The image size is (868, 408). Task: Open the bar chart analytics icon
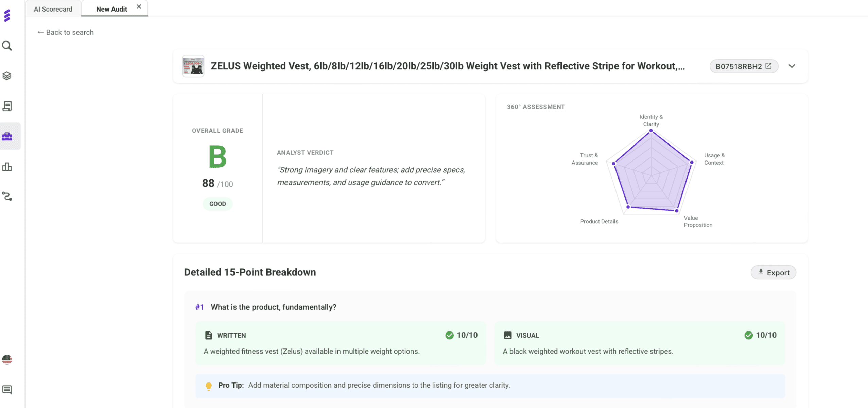(7, 167)
